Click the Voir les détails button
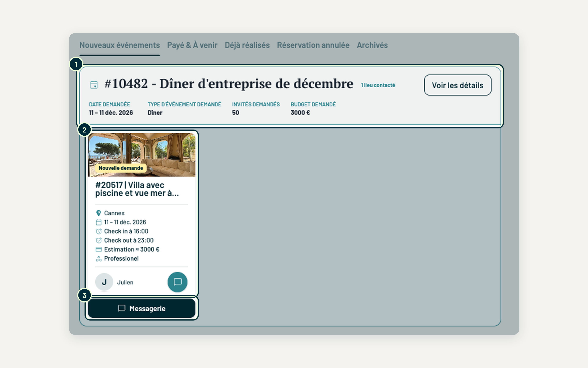The height and width of the screenshot is (368, 588). click(x=458, y=85)
